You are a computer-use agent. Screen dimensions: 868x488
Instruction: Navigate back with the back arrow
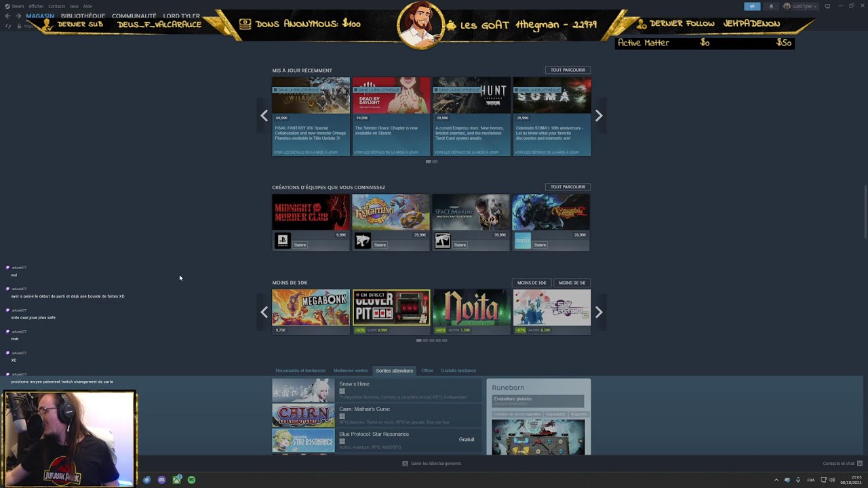click(x=8, y=16)
